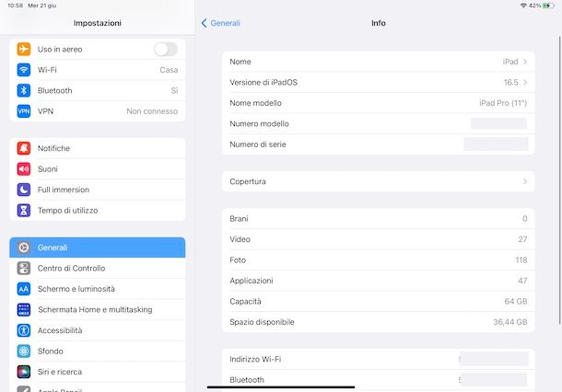
Task: Tap the Bluetooth address row in Info
Action: coord(379,380)
